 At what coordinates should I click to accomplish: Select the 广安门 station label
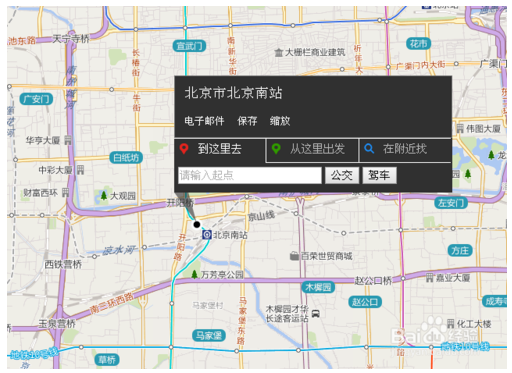[36, 99]
